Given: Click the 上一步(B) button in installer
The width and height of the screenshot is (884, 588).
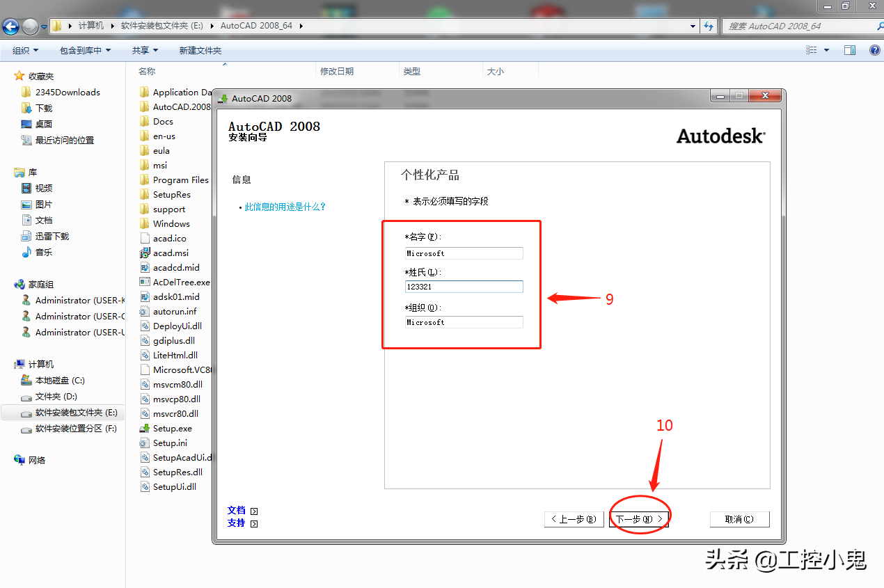Looking at the screenshot, I should click(574, 519).
